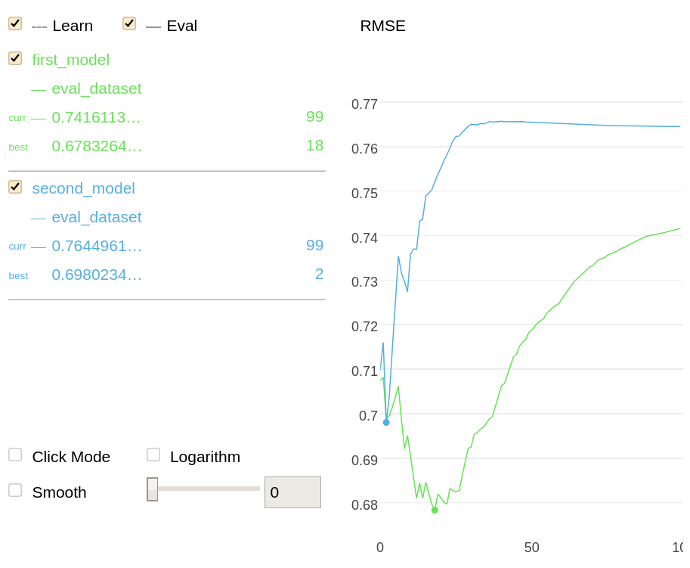Enable Click Mode checkbox
Image resolution: width=690 pixels, height=568 pixels.
(15, 455)
